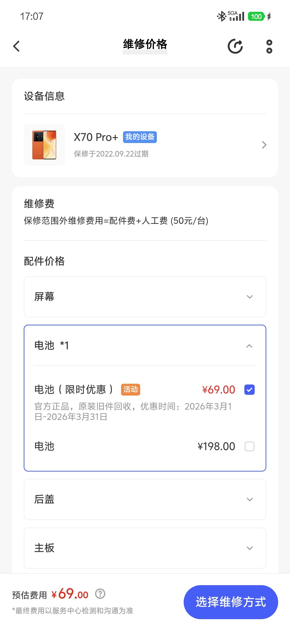This screenshot has height=644, width=290.
Task: Open X70 Pro+ device details arrow
Action: (x=264, y=145)
